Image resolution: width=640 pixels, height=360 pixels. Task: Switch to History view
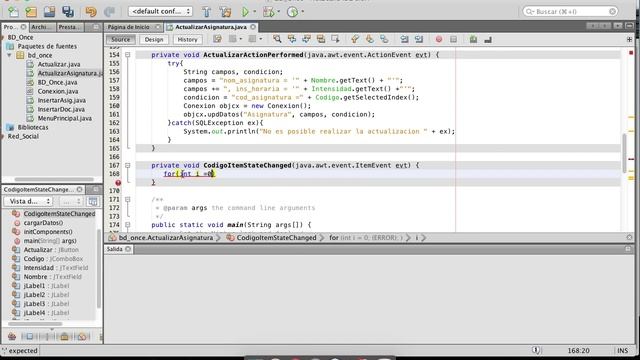(187, 40)
